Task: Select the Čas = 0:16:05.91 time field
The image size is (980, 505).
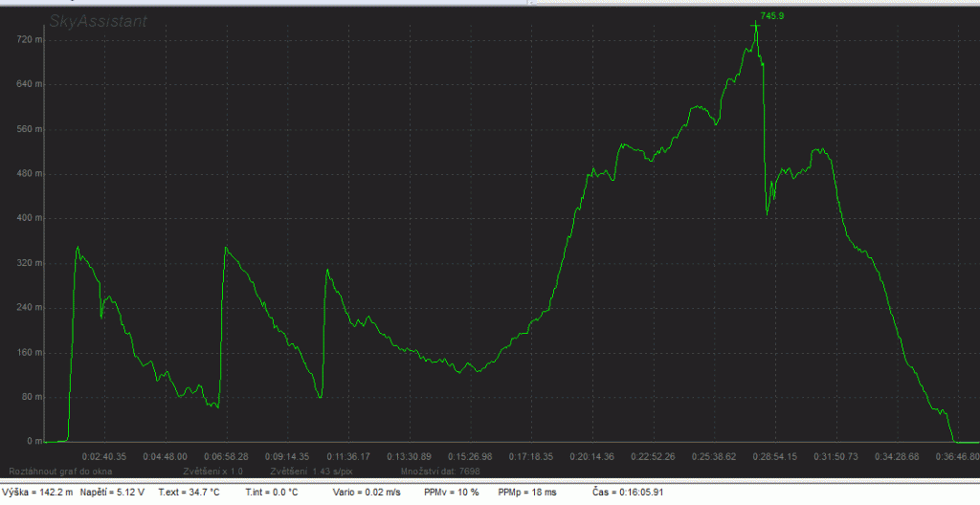Action: (x=627, y=492)
